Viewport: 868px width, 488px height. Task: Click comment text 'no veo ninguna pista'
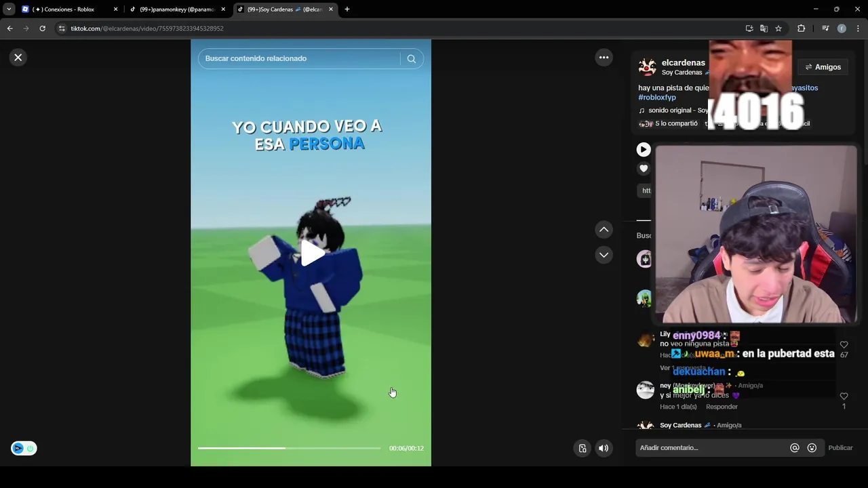(x=694, y=344)
